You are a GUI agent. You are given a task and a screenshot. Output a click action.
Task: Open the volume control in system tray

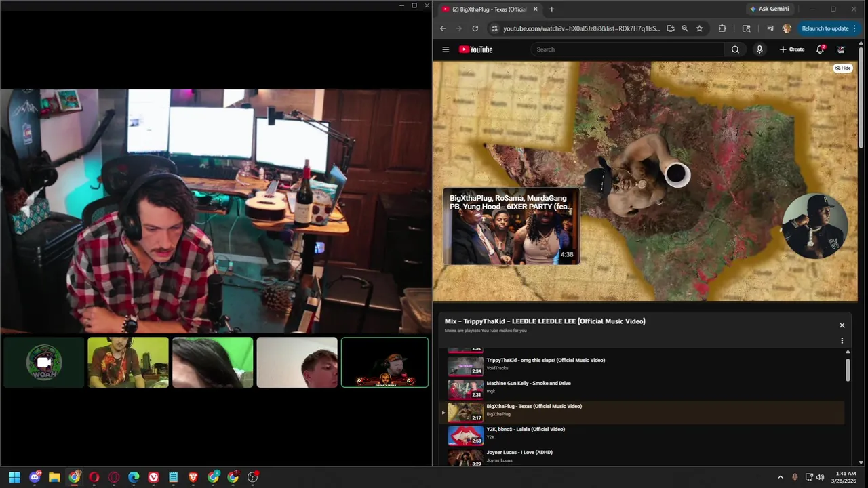[821, 477]
